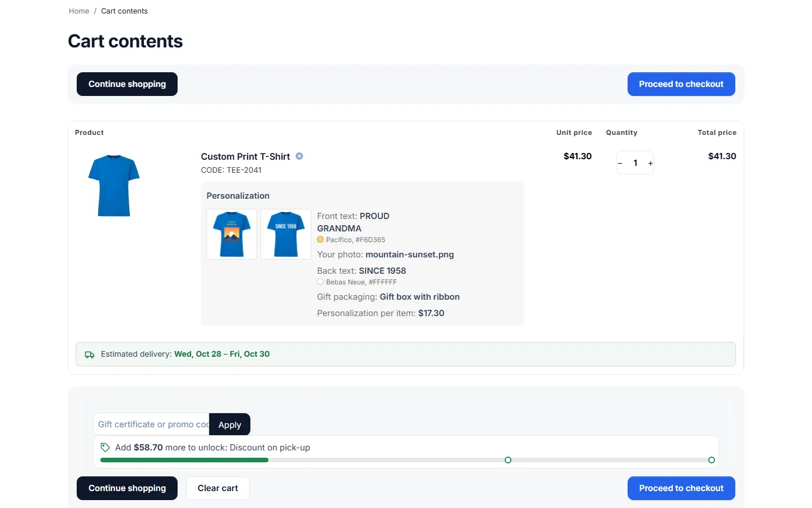Click the estimated delivery date range
The width and height of the screenshot is (812, 508).
tap(222, 354)
